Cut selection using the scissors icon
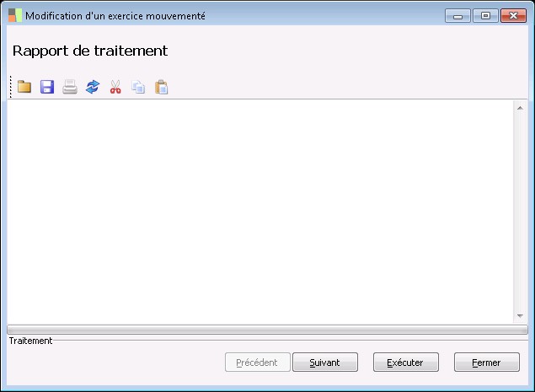Viewport: 535px width, 392px height. pos(115,87)
